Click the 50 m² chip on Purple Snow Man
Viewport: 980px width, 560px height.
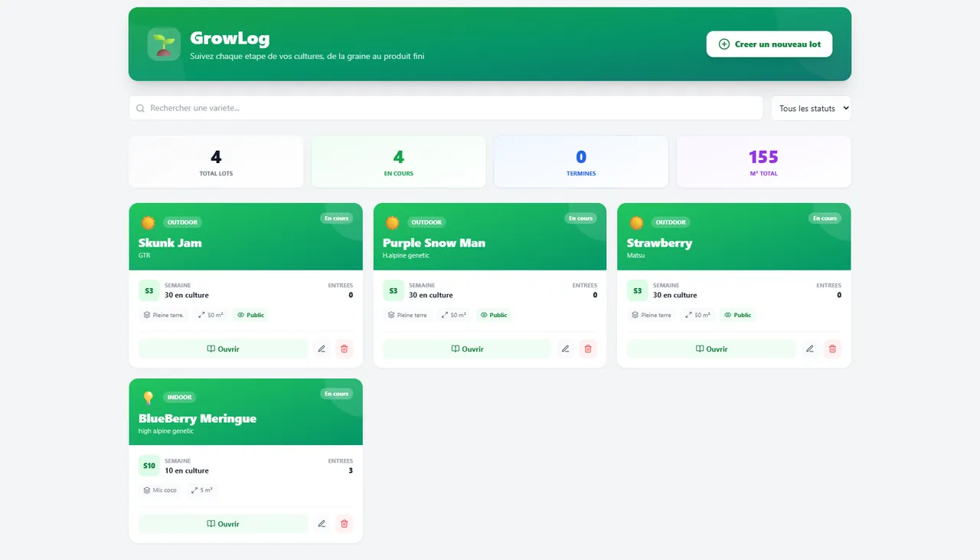[453, 315]
